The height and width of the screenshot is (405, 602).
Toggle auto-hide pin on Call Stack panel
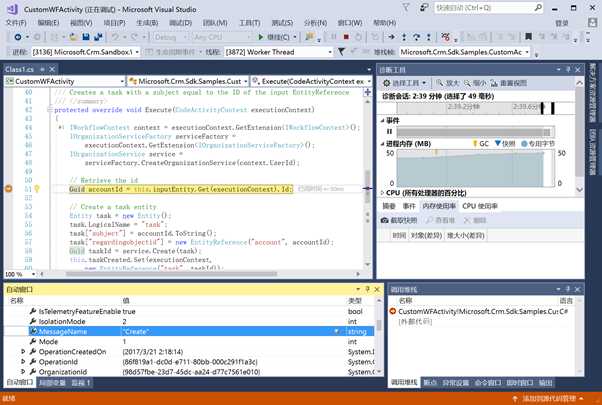point(568,289)
